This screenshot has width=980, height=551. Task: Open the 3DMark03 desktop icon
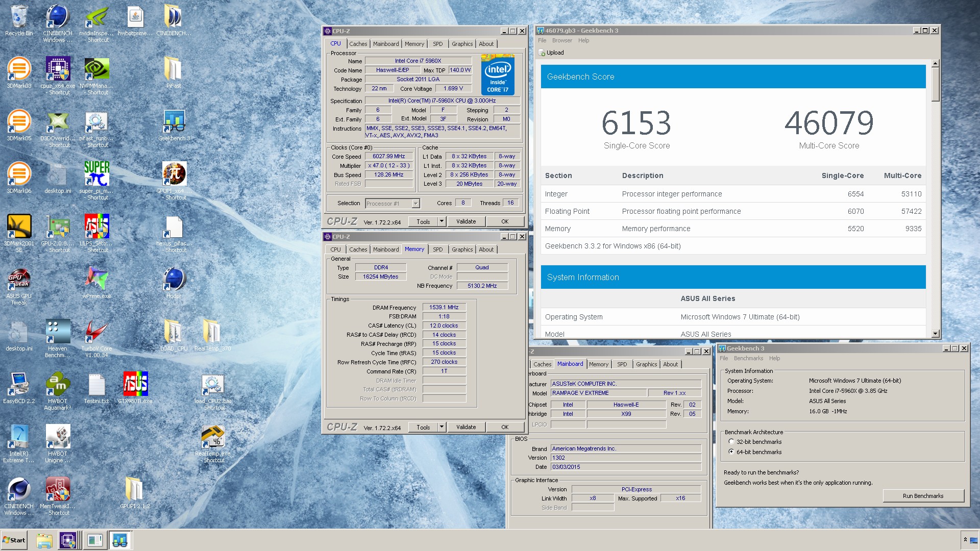(x=19, y=73)
